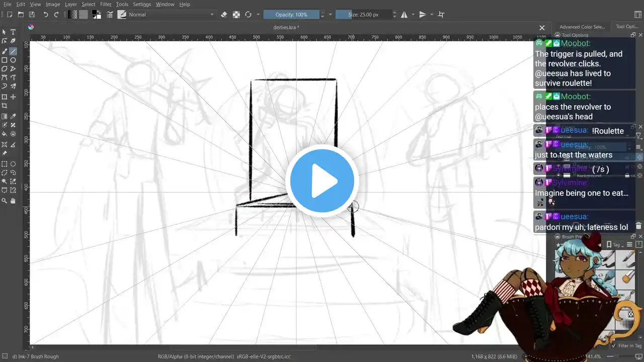
Task: Select the Zoom magnifier tool
Action: 5,201
